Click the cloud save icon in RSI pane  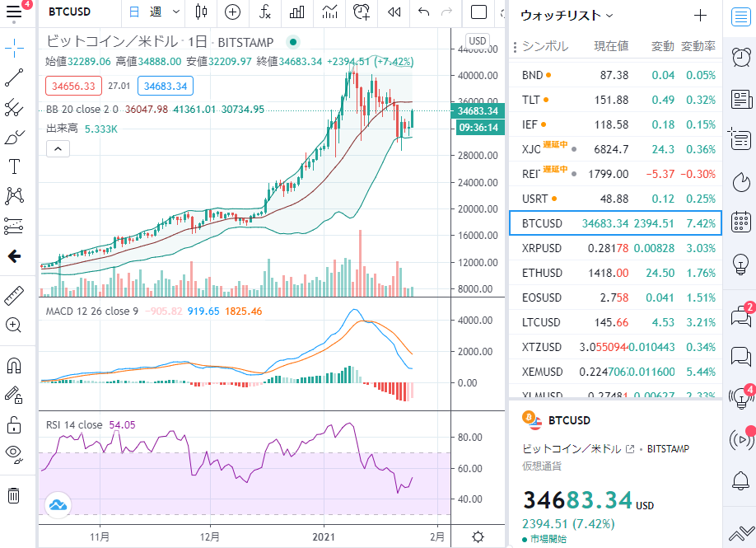[x=58, y=505]
